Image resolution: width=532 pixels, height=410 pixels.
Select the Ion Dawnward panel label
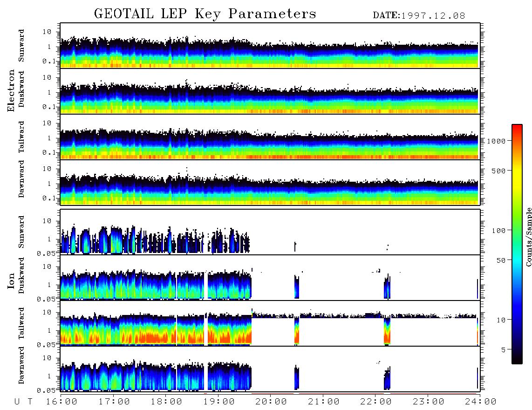pos(21,365)
